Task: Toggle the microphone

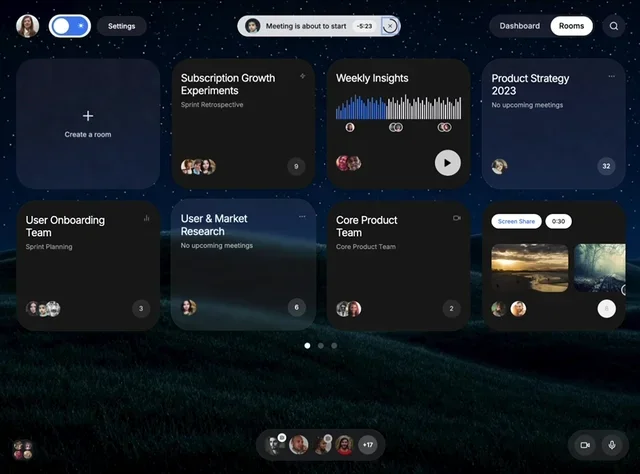Action: pos(611,445)
